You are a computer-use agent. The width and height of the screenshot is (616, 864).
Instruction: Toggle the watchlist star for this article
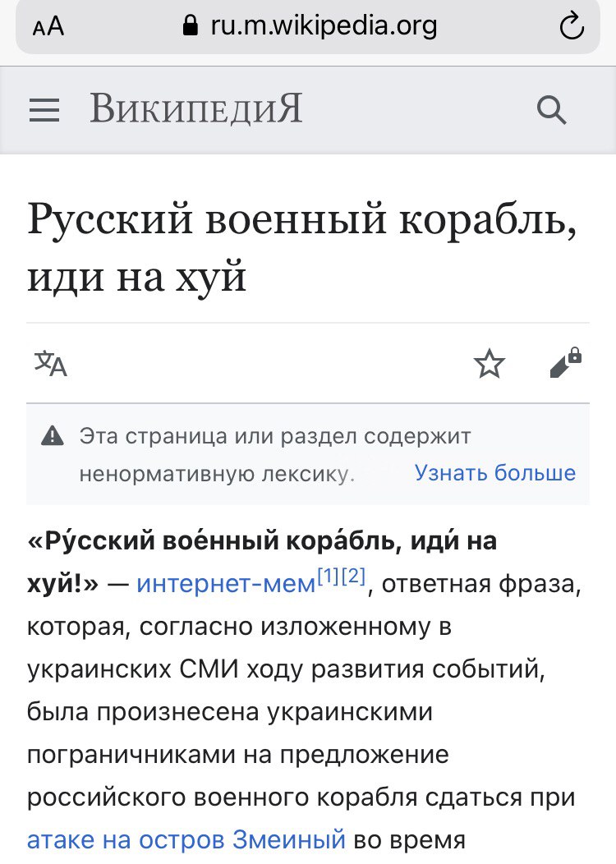coord(490,363)
